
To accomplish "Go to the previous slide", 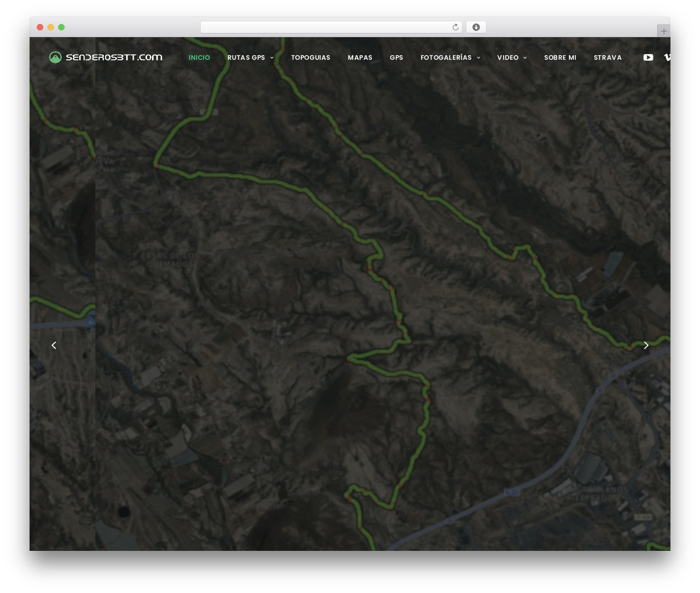I will coord(54,345).
